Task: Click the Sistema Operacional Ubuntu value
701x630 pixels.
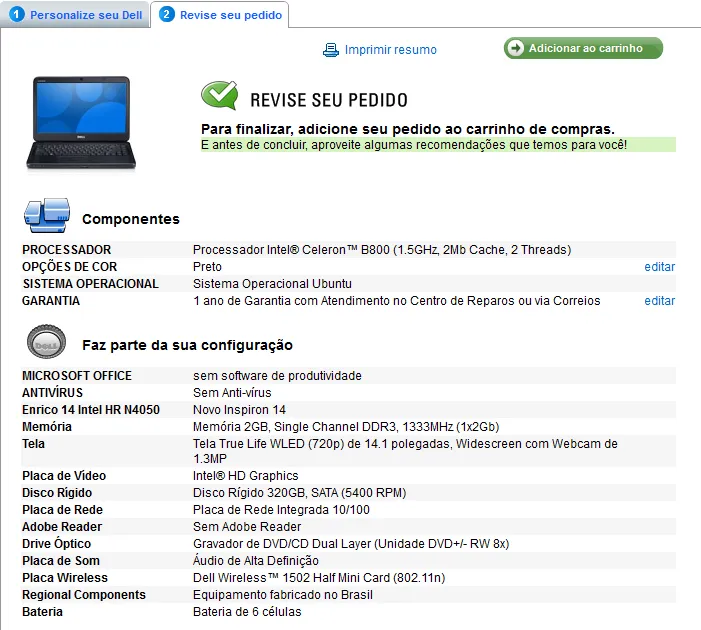Action: coord(272,284)
